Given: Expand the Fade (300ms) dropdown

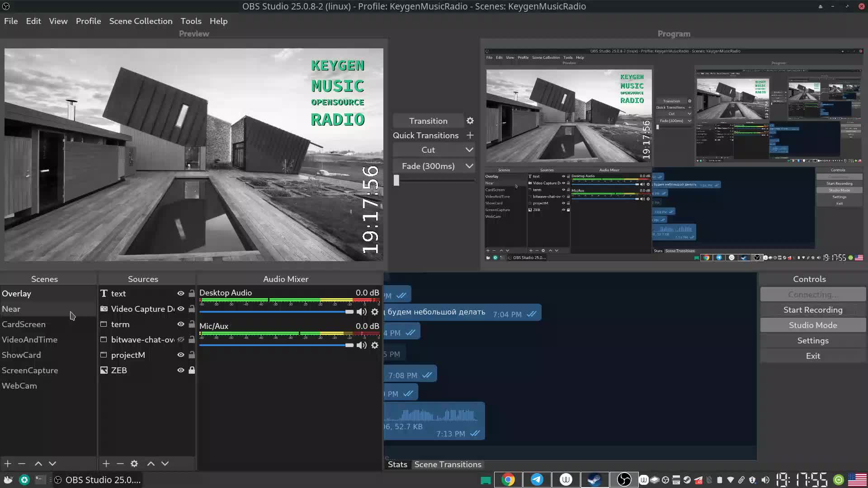Looking at the screenshot, I should 469,166.
